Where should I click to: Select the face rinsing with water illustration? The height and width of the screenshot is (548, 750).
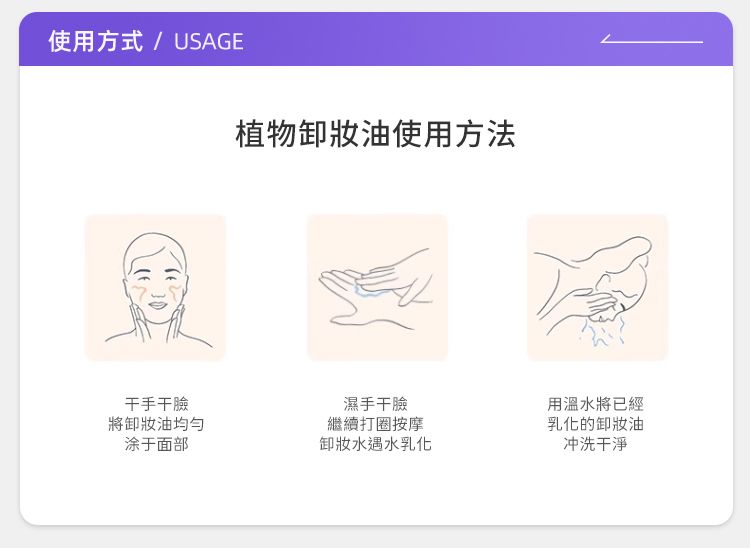point(597,287)
